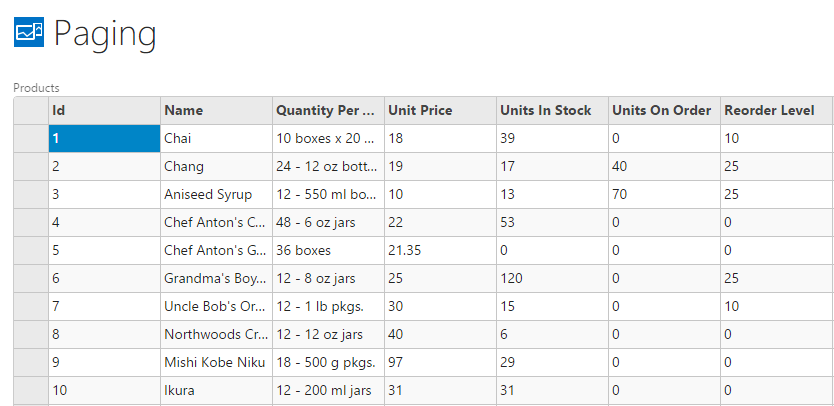Image resolution: width=834 pixels, height=406 pixels.
Task: Sort by the Name column header
Action: pos(216,110)
